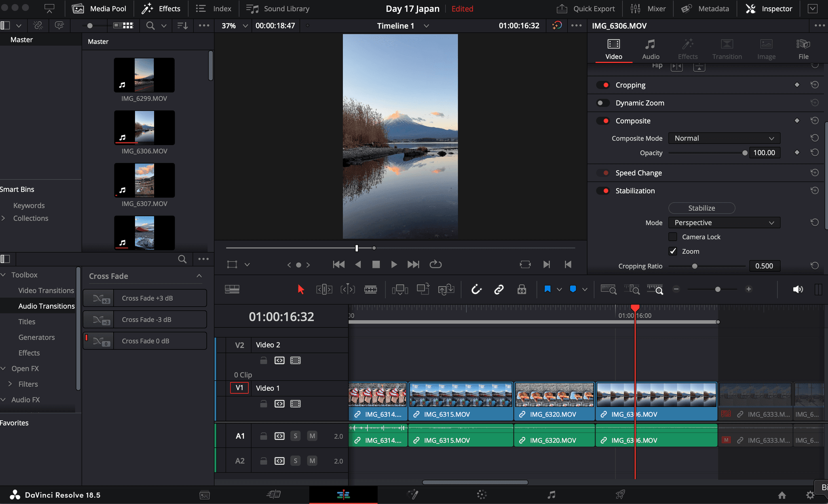Toggle the Media Pool panel
Image resolution: width=828 pixels, height=504 pixels.
point(99,8)
